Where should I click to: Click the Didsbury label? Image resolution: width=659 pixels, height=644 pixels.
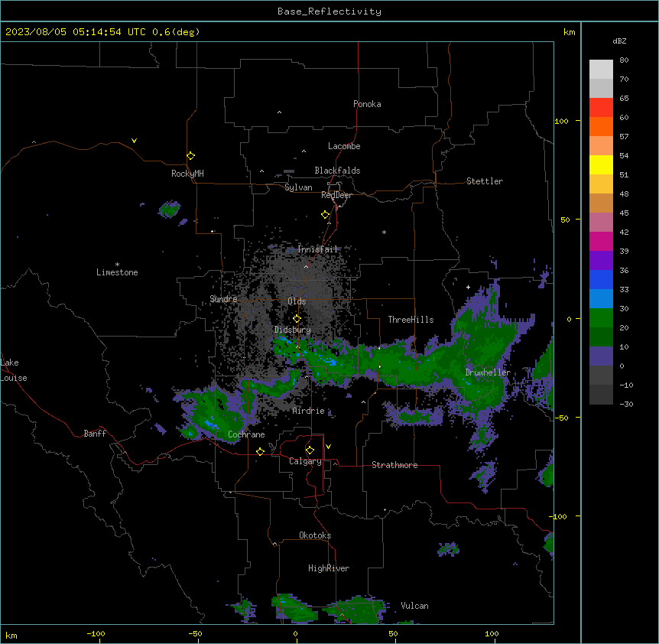click(293, 330)
